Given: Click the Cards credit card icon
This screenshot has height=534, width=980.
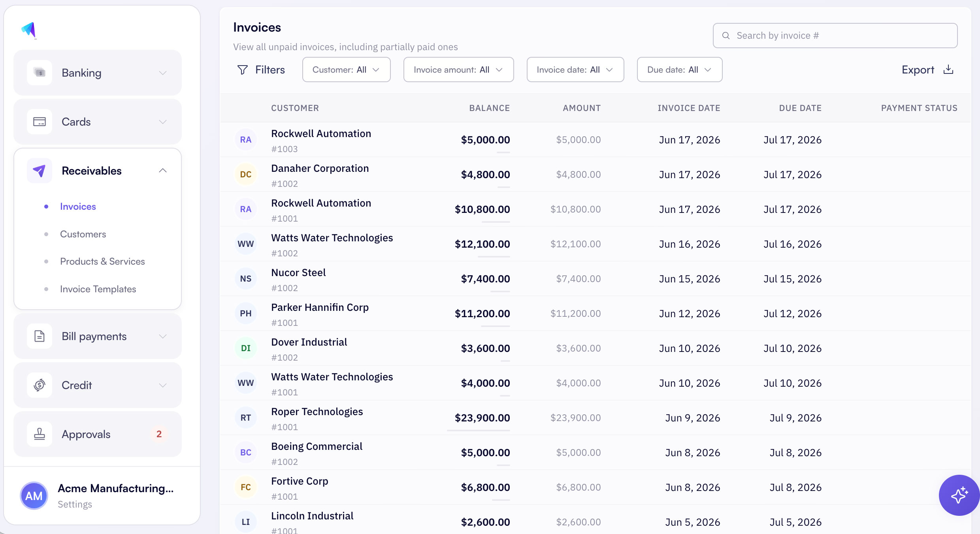Looking at the screenshot, I should 40,122.
